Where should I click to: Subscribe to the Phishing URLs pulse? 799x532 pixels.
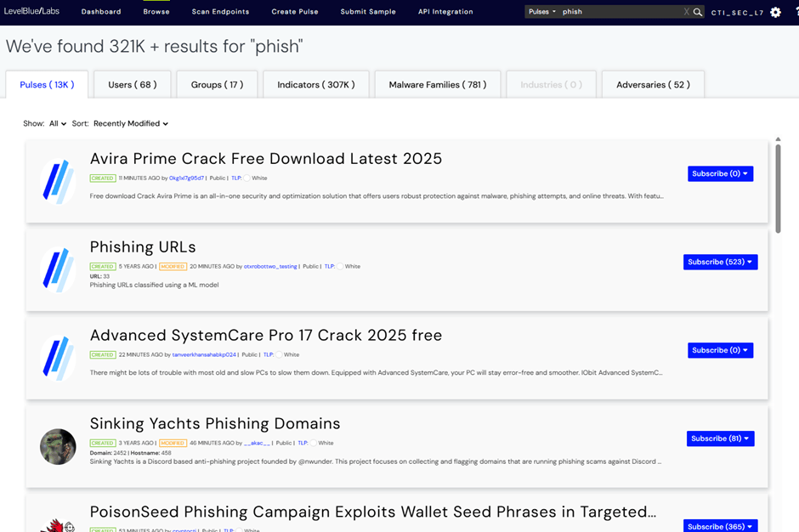point(720,263)
